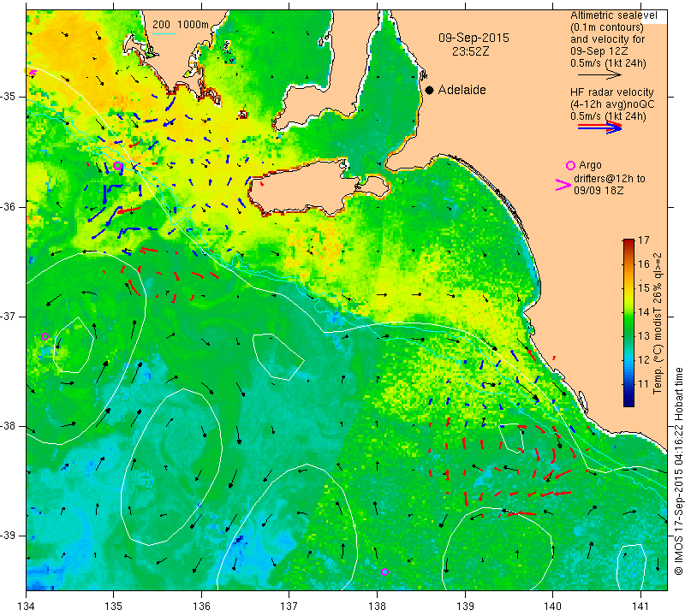The width and height of the screenshot is (685, 616).
Task: Click the '200 1000m' depth contour label
Action: (x=181, y=25)
